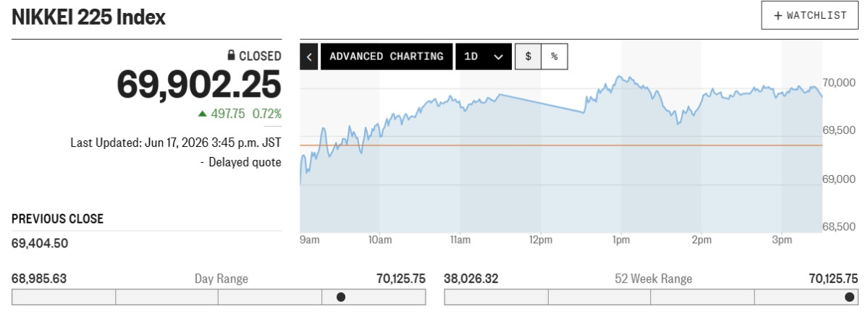Click the dropdown chevron beside 1D
The height and width of the screenshot is (319, 868).
(x=498, y=57)
